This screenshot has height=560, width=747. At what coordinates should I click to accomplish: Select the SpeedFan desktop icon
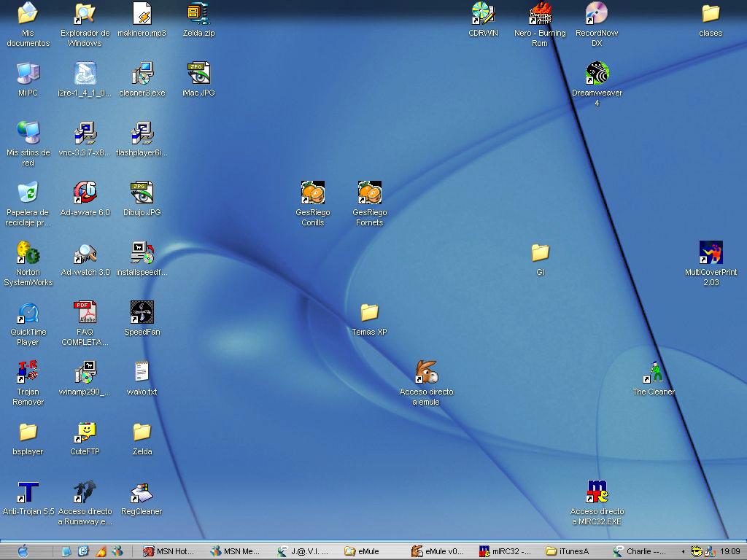pos(142,313)
